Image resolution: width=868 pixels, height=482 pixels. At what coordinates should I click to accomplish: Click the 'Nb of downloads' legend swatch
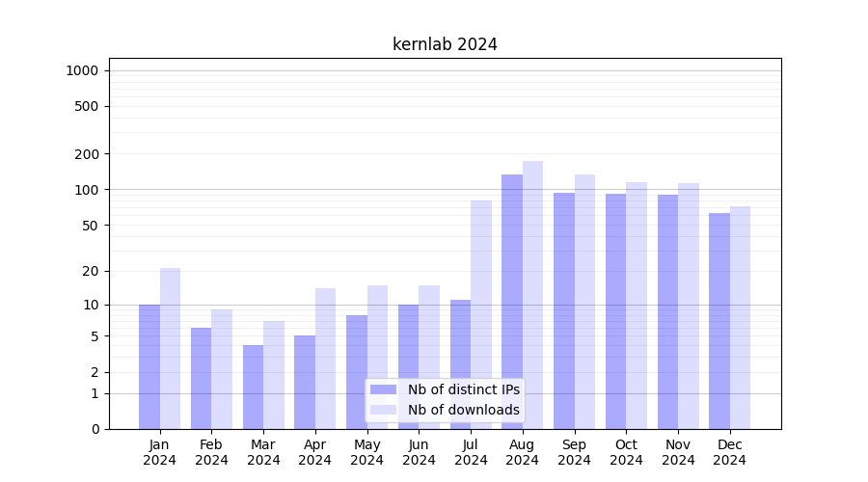[x=383, y=410]
